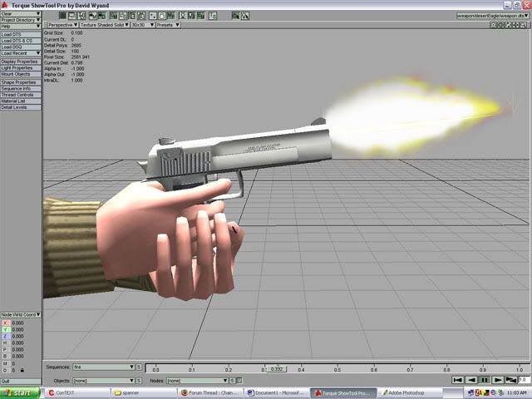Click the blue Z coordinate label

click(5, 337)
